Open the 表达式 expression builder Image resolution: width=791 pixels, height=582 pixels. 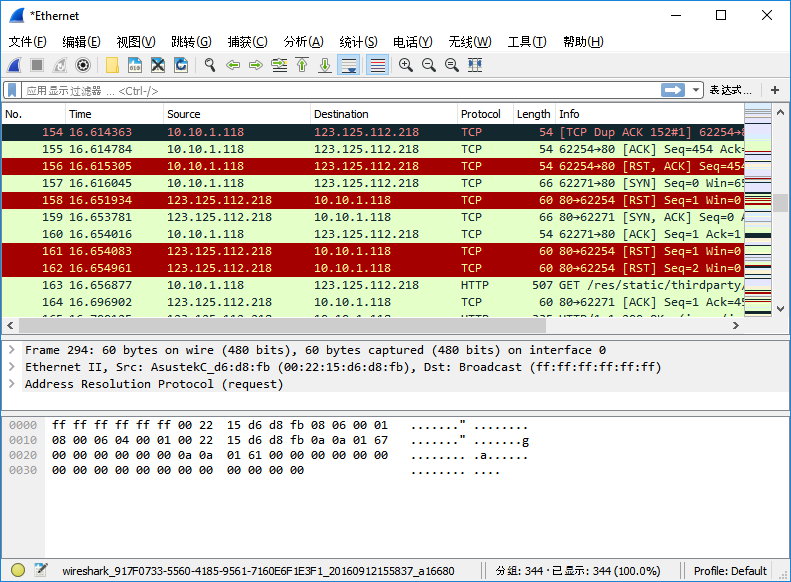[730, 90]
